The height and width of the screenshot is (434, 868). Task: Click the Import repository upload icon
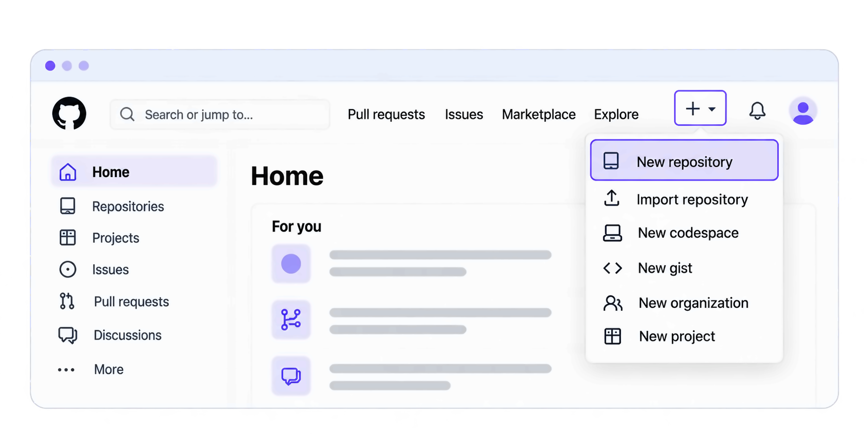tap(612, 198)
